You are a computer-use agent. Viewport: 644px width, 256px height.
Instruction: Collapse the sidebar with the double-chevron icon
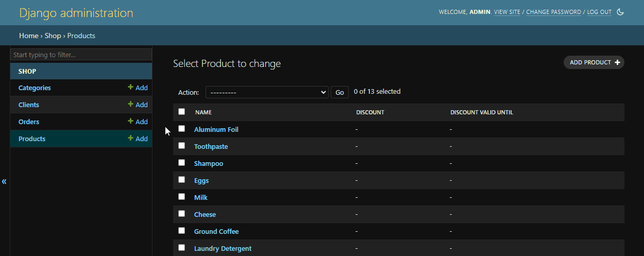pyautogui.click(x=4, y=181)
